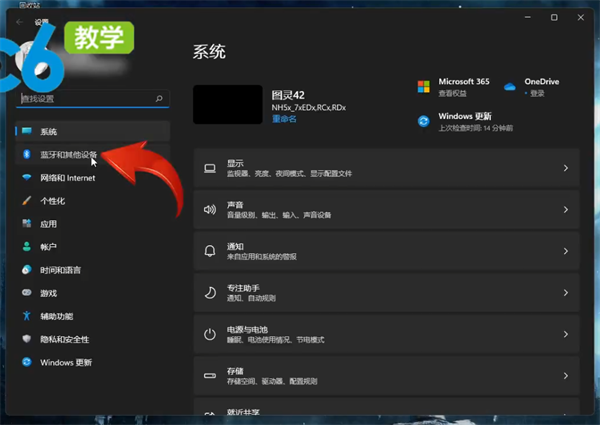Open the 存储 settings row
The width and height of the screenshot is (600, 425).
[x=386, y=376]
